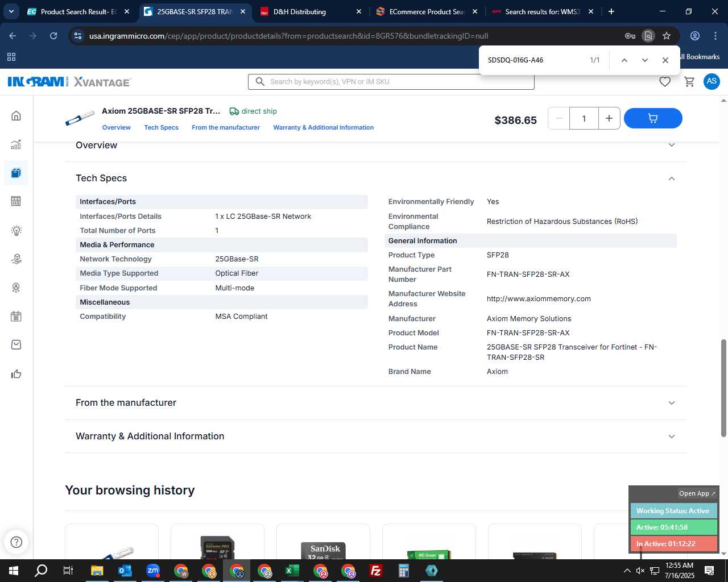Open the analytics chart sidebar icon
The image size is (728, 582).
[16, 144]
